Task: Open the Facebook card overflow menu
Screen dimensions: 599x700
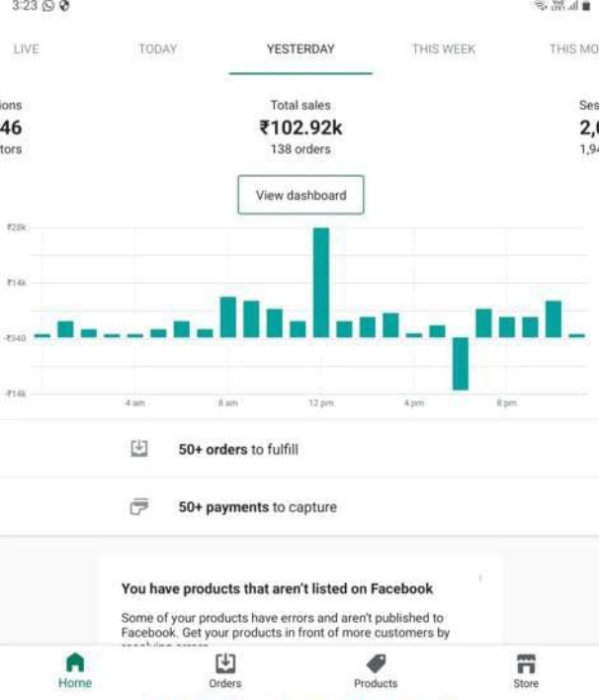Action: (x=480, y=578)
